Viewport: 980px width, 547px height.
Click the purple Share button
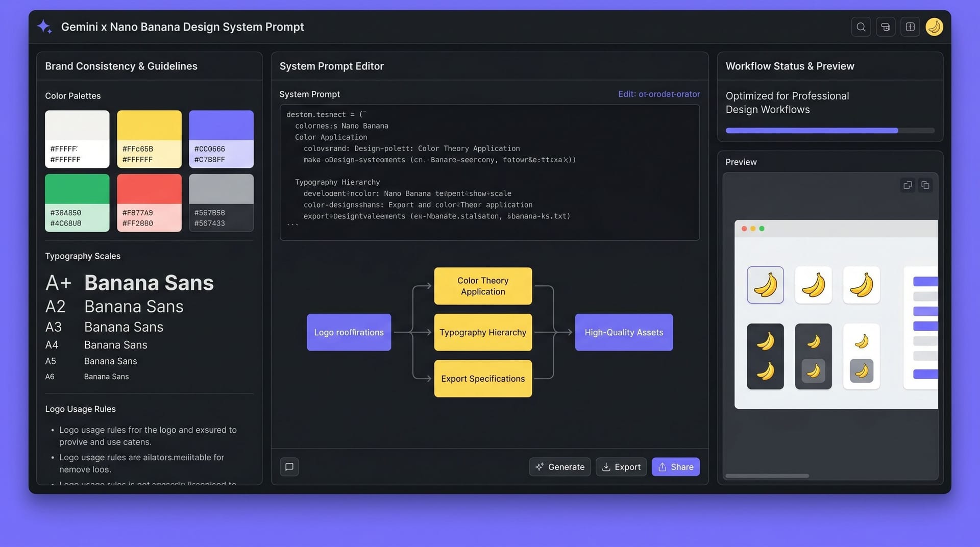coord(676,467)
